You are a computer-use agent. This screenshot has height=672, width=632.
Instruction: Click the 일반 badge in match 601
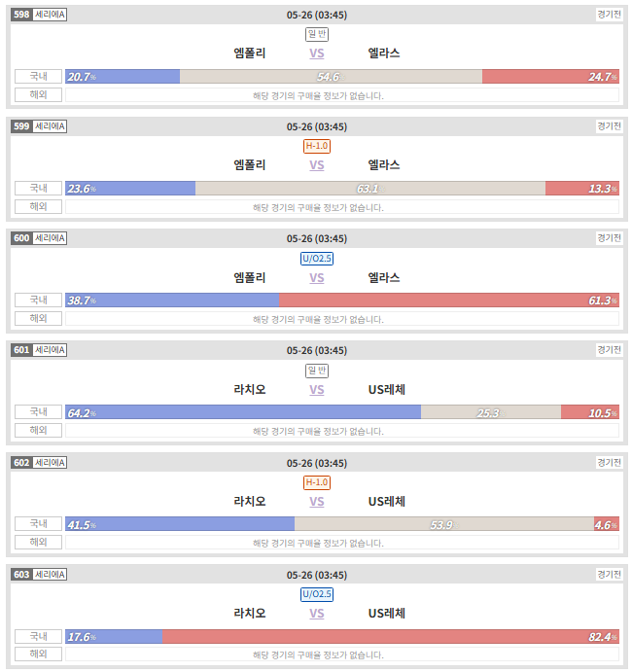point(317,371)
